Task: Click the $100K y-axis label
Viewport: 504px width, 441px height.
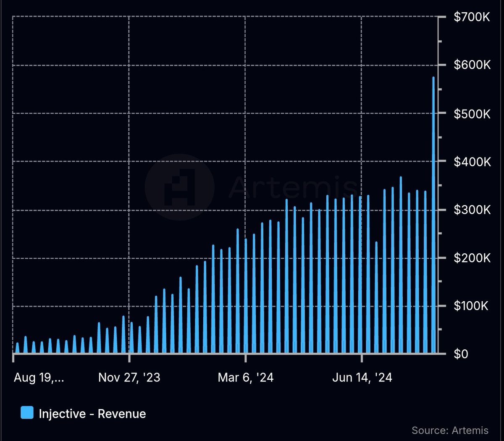Action: [x=471, y=306]
